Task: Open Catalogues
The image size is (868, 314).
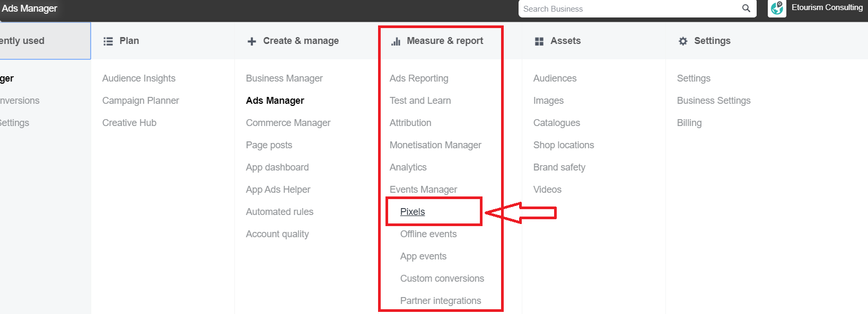Action: point(557,123)
